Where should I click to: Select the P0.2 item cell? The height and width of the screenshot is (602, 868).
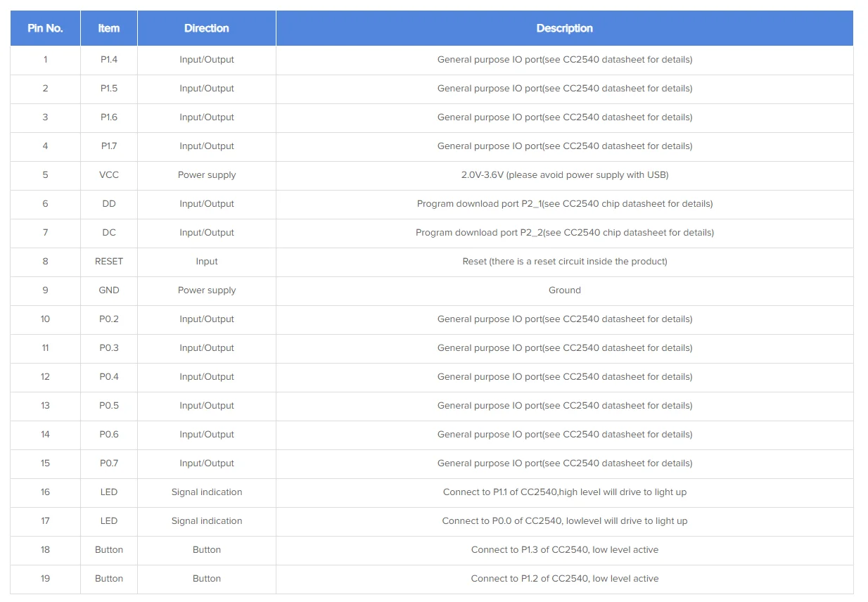click(x=109, y=319)
